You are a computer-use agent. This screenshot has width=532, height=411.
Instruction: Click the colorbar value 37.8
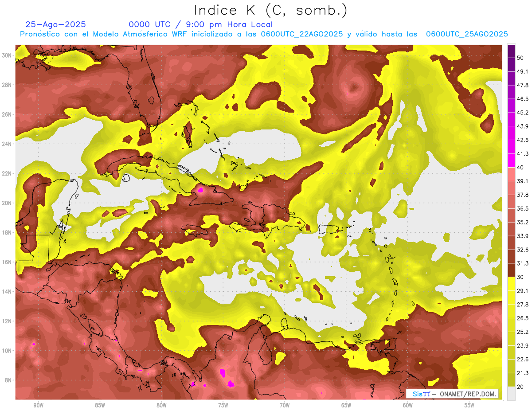coord(523,195)
